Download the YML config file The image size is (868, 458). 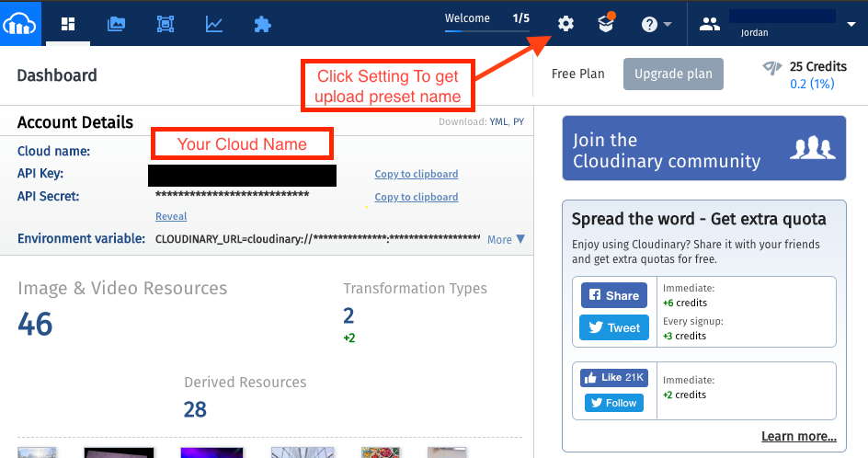click(x=498, y=121)
